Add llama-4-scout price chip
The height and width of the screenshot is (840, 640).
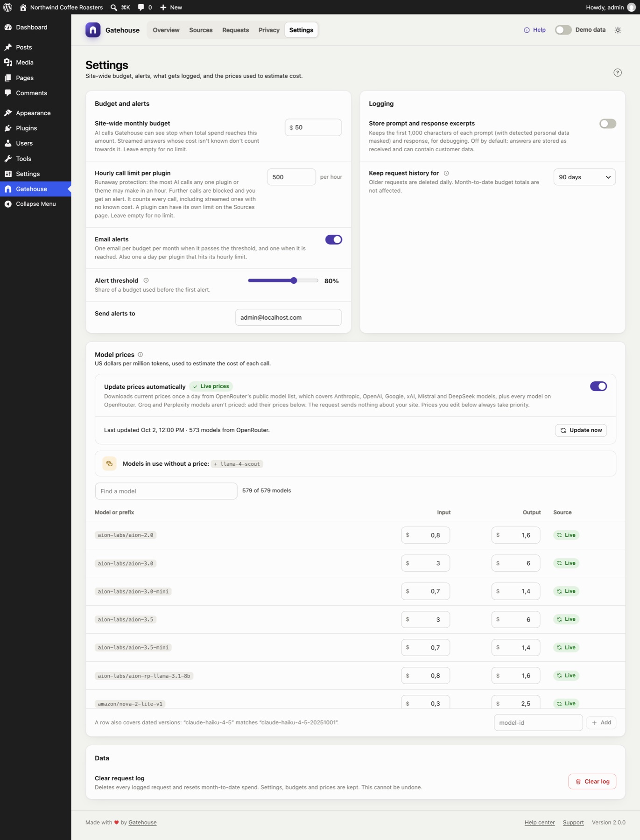coord(237,464)
